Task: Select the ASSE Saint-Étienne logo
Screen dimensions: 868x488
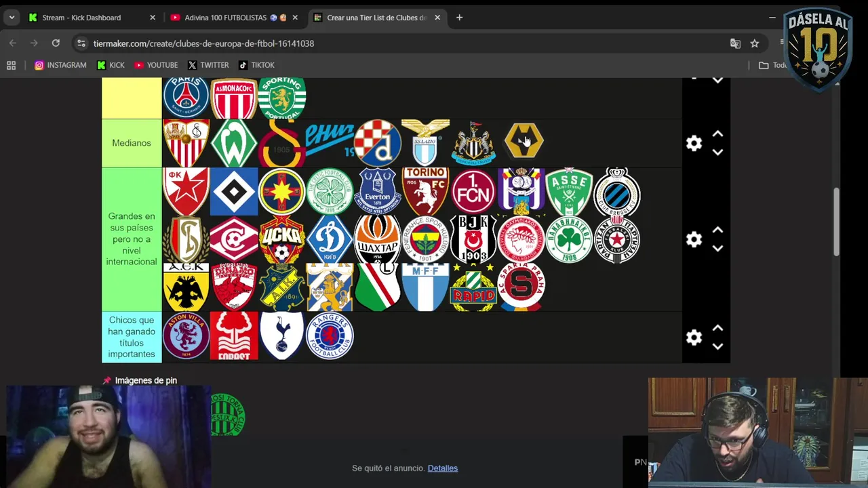Action: 569,192
